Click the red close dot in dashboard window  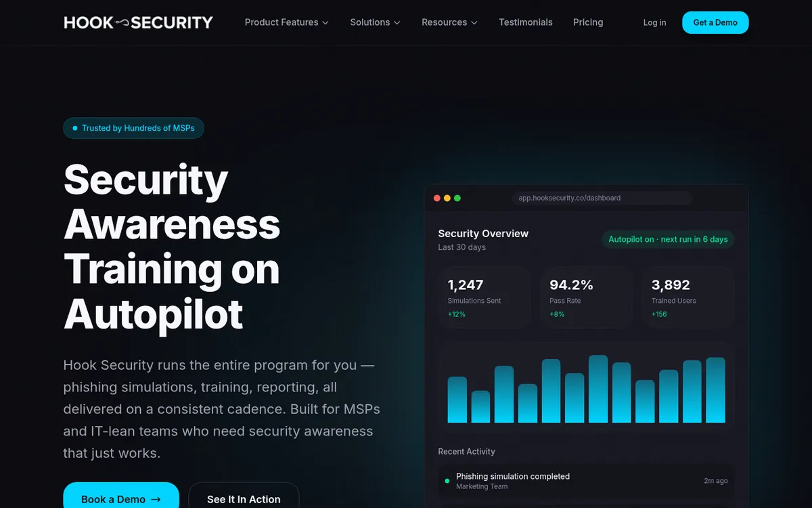tap(437, 198)
